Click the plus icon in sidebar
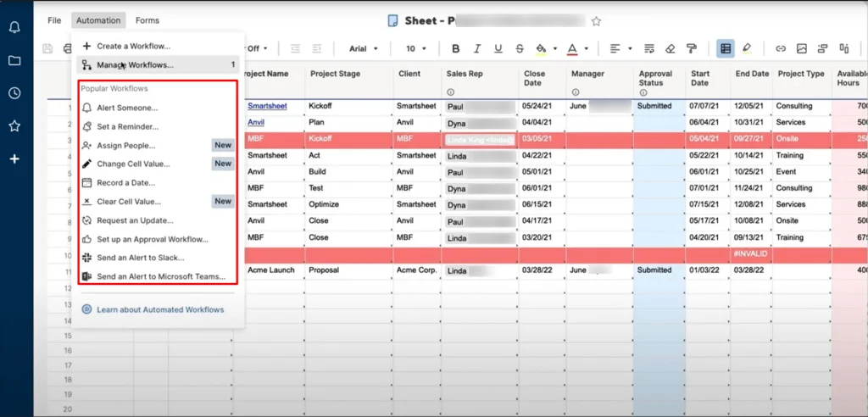This screenshot has height=417, width=868. 14,158
